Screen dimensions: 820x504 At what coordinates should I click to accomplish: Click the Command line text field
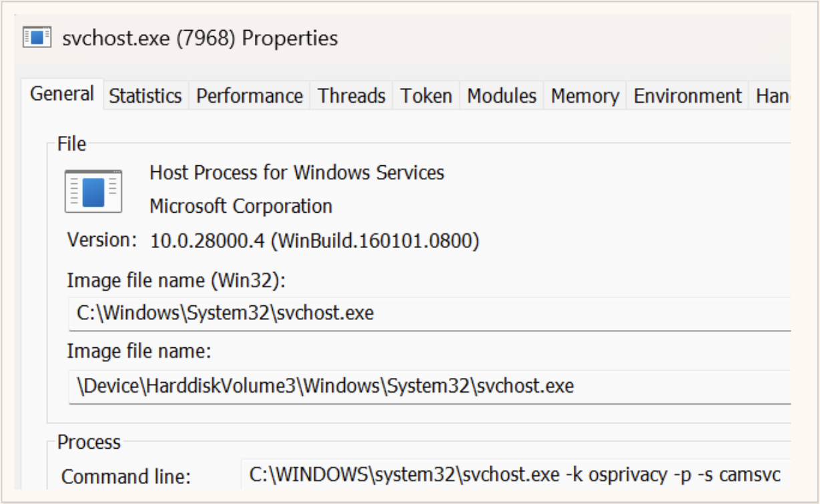click(514, 475)
